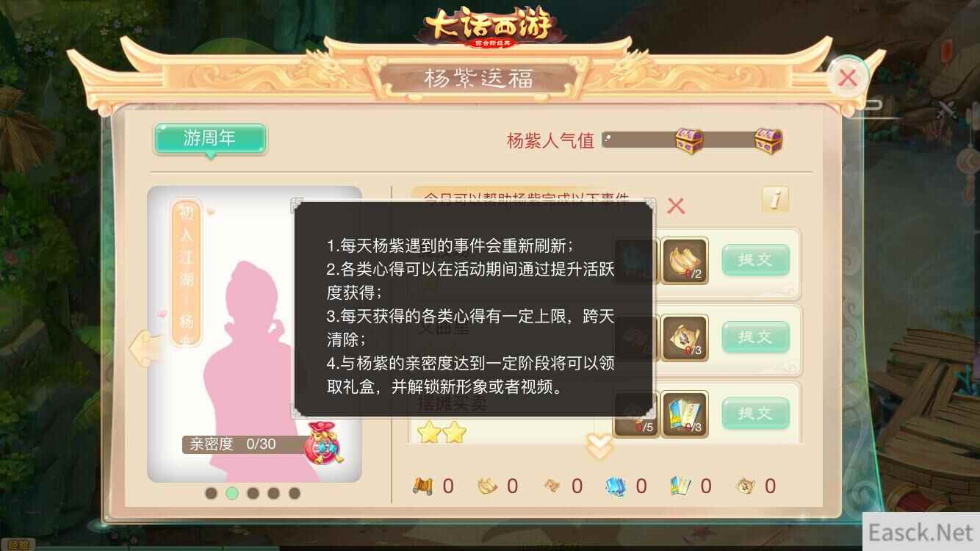The width and height of the screenshot is (980, 551).
Task: Open the second popularity treasure chest
Action: coord(768,140)
